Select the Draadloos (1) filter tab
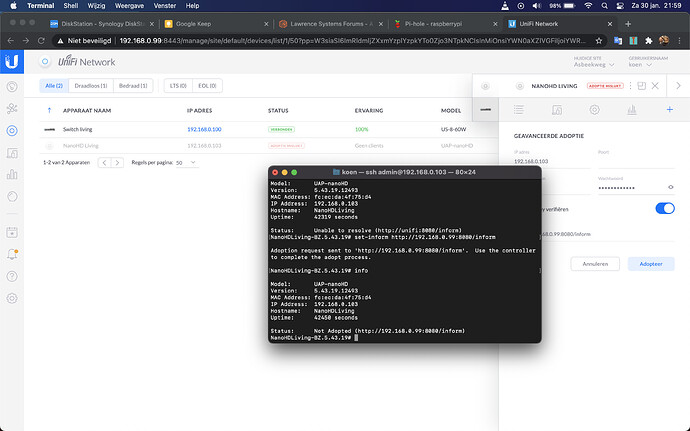Screen dimensions: 690x431 [91, 86]
